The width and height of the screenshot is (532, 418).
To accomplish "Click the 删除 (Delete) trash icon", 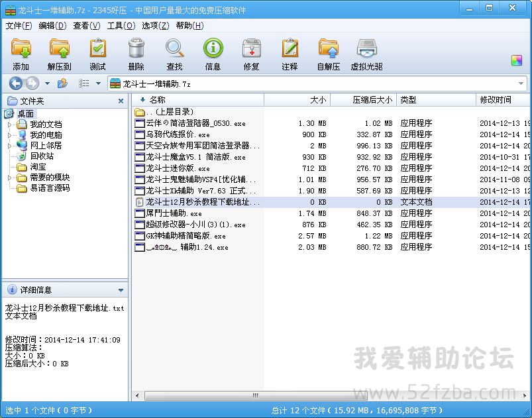I will 136,48.
